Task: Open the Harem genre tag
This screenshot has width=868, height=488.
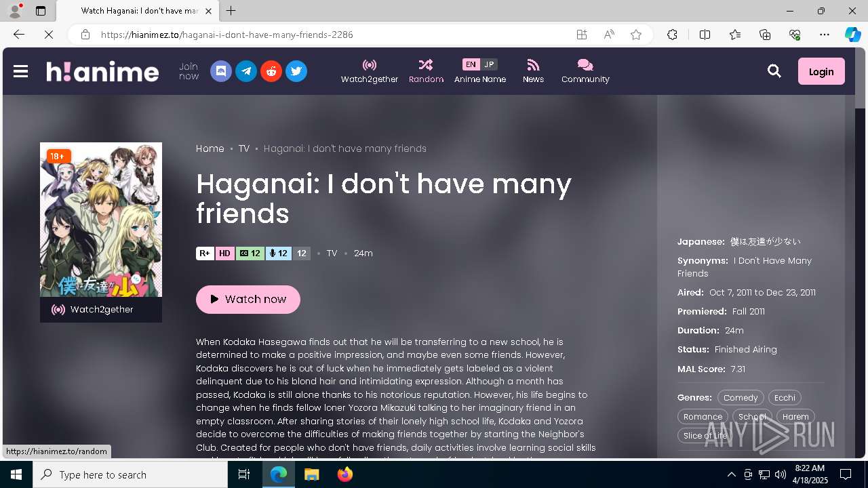Action: click(795, 417)
